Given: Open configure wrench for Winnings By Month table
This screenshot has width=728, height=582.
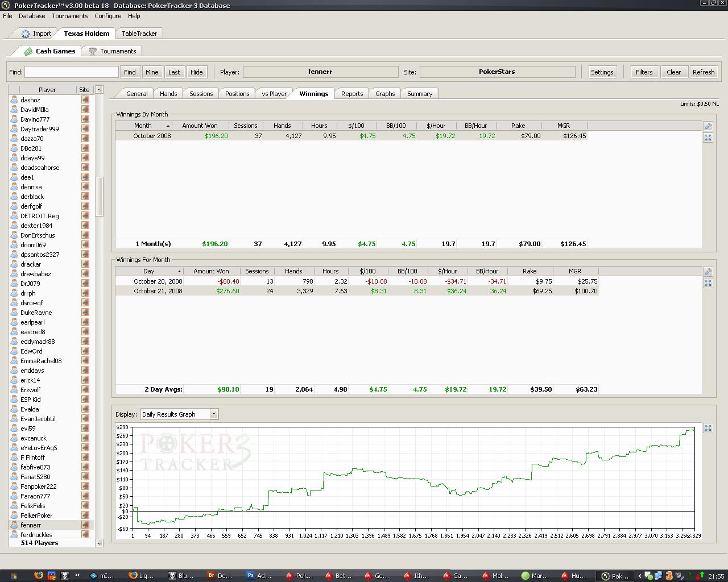Looking at the screenshot, I should point(708,126).
